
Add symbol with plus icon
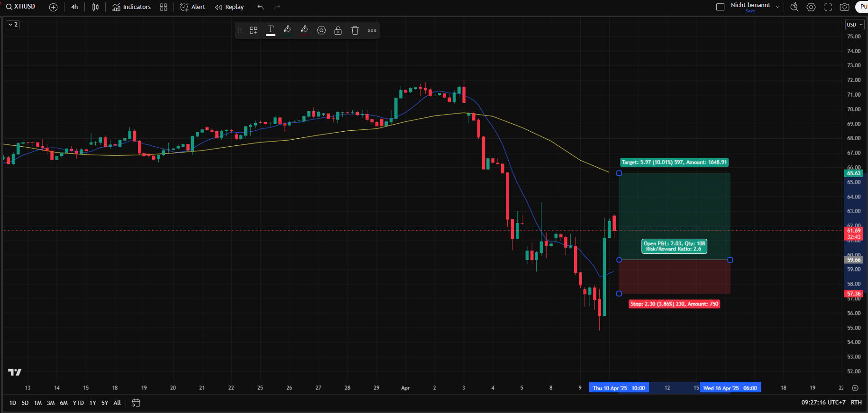point(53,7)
